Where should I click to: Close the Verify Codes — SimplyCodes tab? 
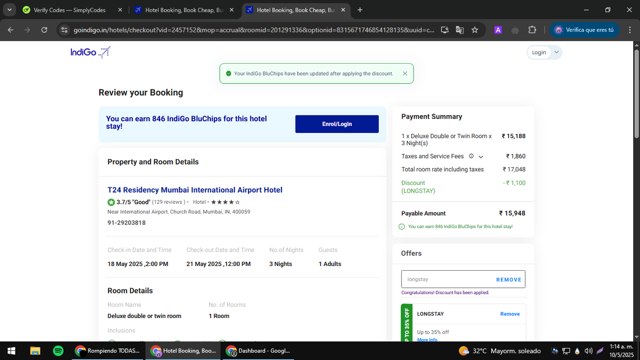coord(120,10)
